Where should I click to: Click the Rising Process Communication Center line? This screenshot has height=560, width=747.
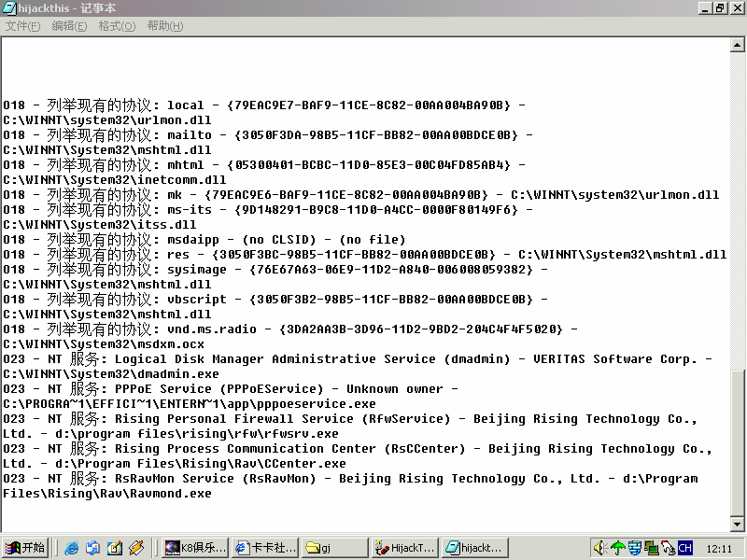pyautogui.click(x=358, y=449)
